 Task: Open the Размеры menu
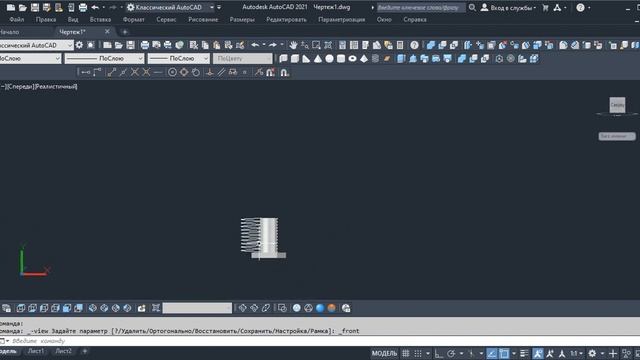tap(242, 20)
